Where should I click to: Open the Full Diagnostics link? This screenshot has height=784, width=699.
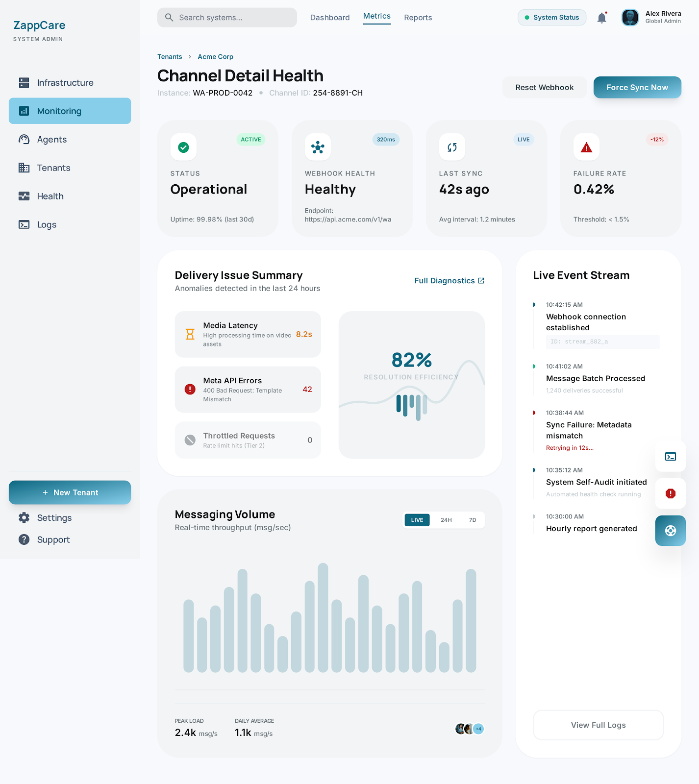tap(449, 281)
